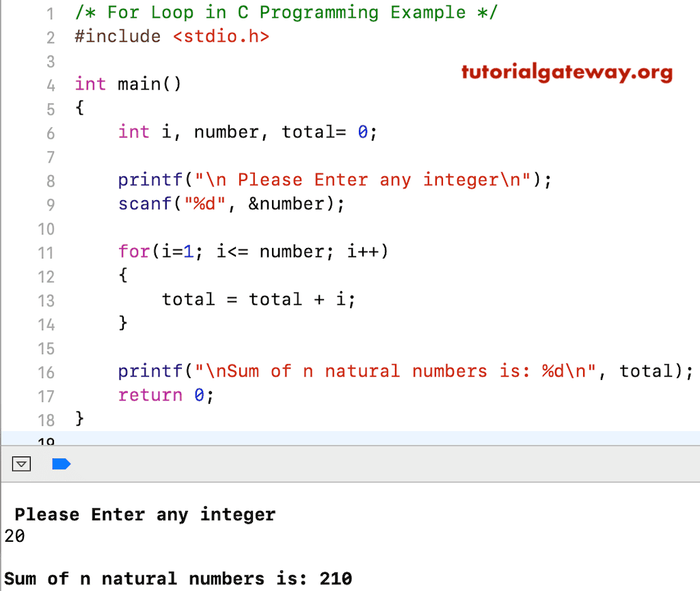Select the #include <stdio.h> directive
Image resolution: width=700 pixels, height=591 pixels.
coord(170,36)
